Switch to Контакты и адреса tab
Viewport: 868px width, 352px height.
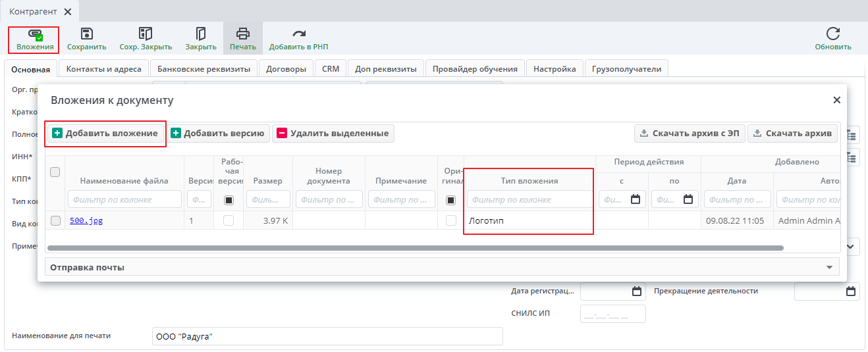104,68
